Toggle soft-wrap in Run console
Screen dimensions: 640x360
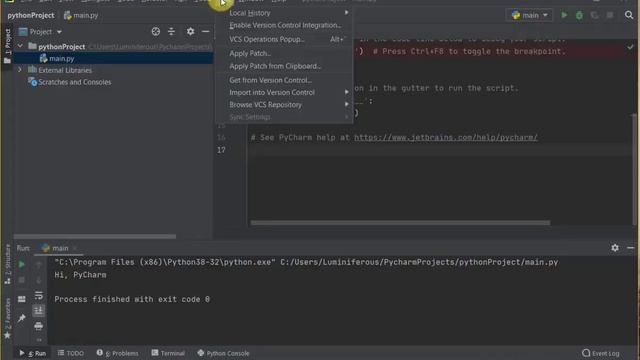point(39,295)
